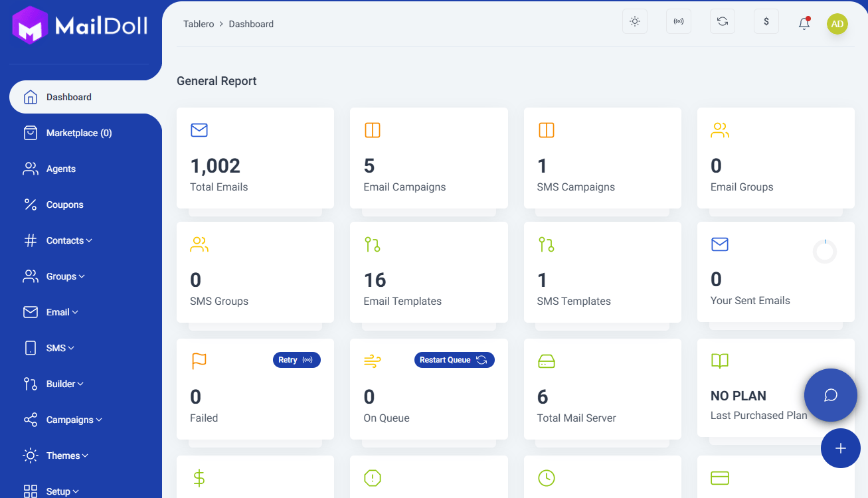Expand the Campaigns submenu chevron

[99, 420]
